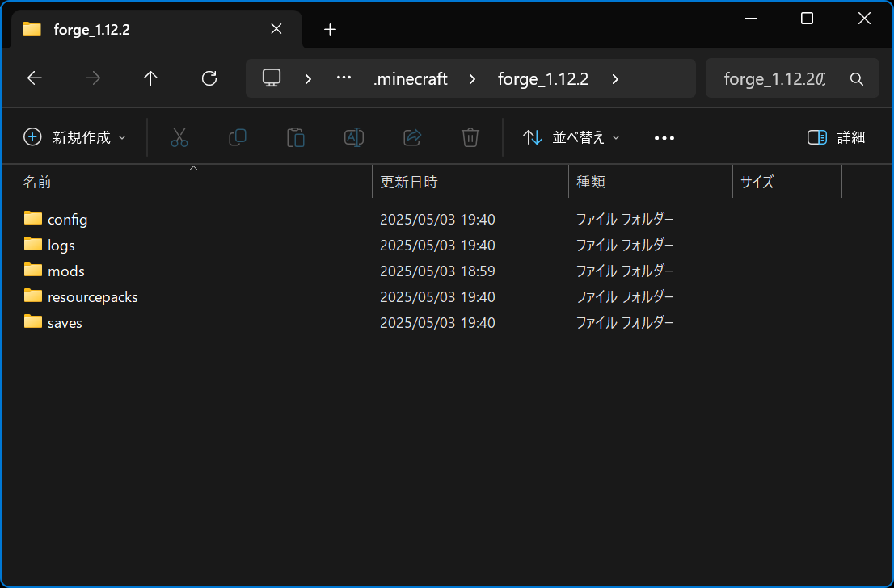
Task: Click the modified date in the config row
Action: point(437,220)
